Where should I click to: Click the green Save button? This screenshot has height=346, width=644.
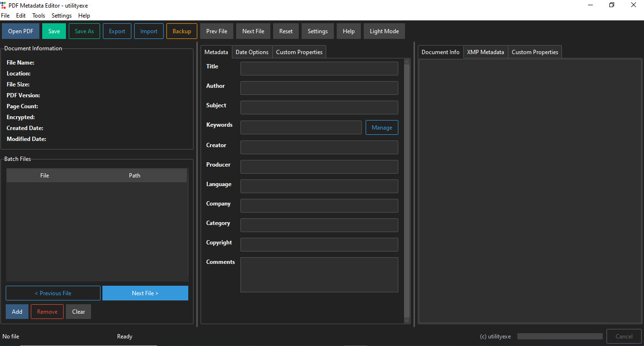coord(54,31)
